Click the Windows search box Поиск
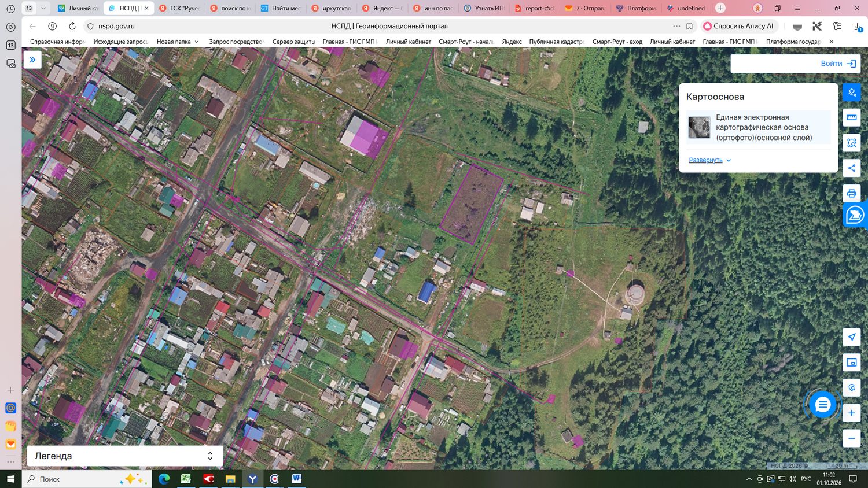The image size is (868, 488). [87, 479]
